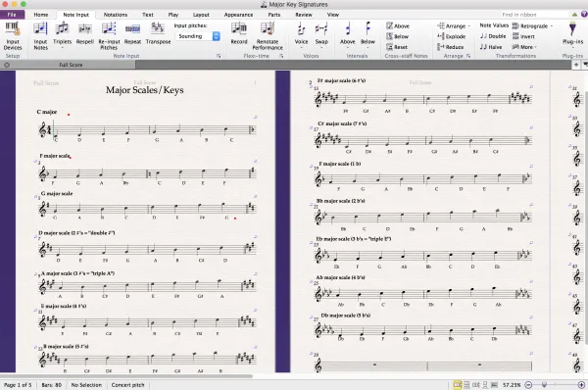Switch to the View tab
588x390 pixels.
[333, 15]
